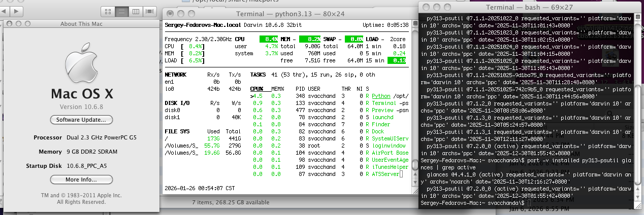The height and width of the screenshot is (215, 644).
Task: Click the iTunesHelper process name in glances
Action: pyautogui.click(x=390, y=167)
